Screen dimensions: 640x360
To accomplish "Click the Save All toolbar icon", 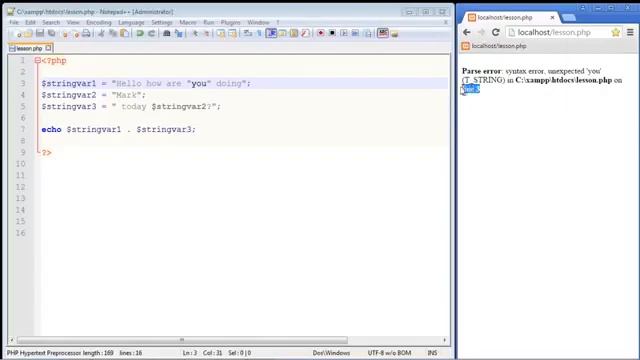I will [51, 33].
